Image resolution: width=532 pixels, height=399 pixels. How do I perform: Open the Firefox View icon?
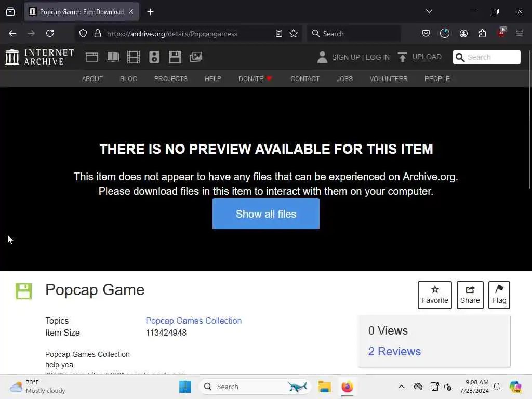(x=10, y=12)
